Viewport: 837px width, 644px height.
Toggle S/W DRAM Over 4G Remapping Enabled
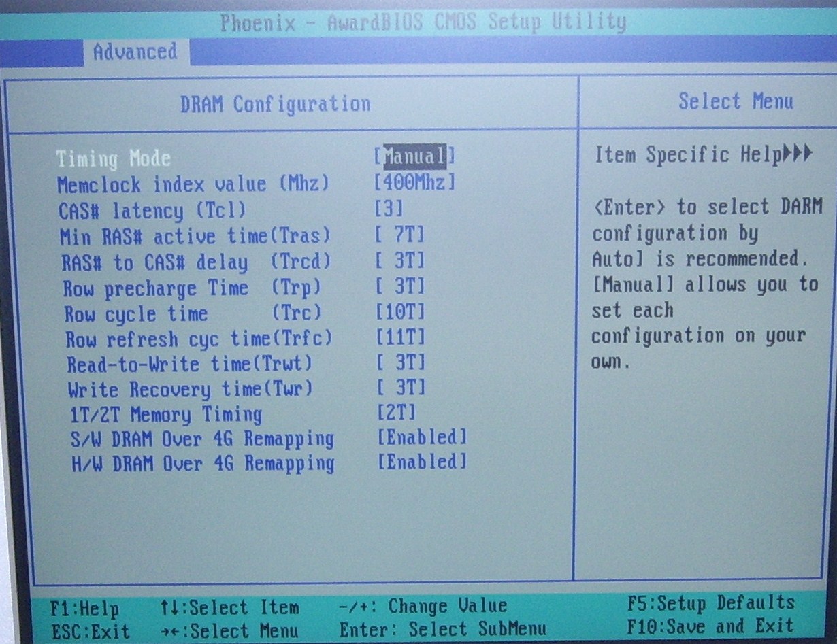coord(422,437)
